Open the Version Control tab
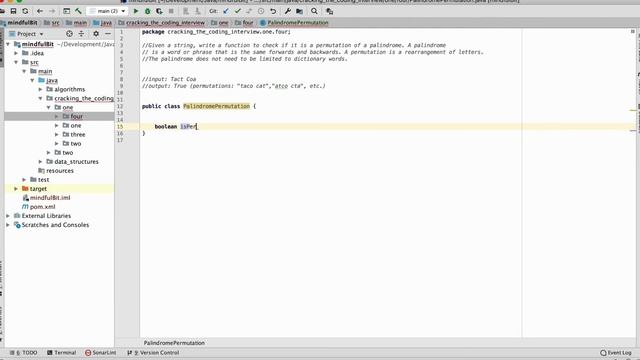The width and height of the screenshot is (640, 360). [x=153, y=353]
